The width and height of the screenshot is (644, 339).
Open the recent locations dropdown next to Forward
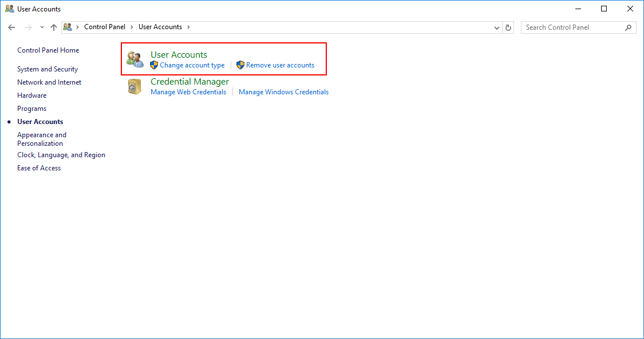point(41,27)
